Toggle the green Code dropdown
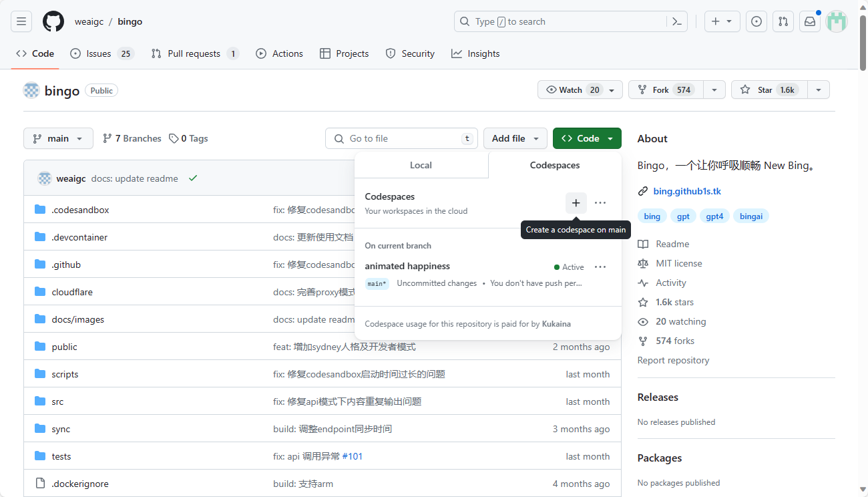 click(x=587, y=138)
